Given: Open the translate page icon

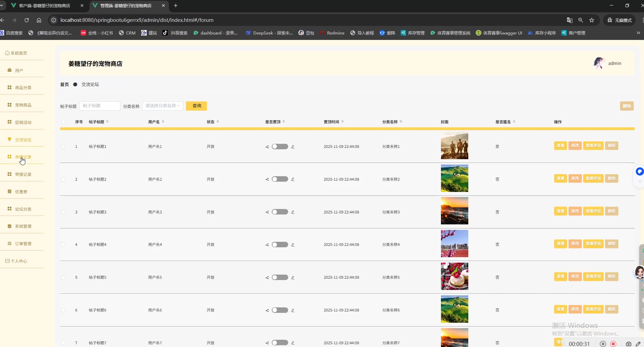Looking at the screenshot, I should (569, 20).
